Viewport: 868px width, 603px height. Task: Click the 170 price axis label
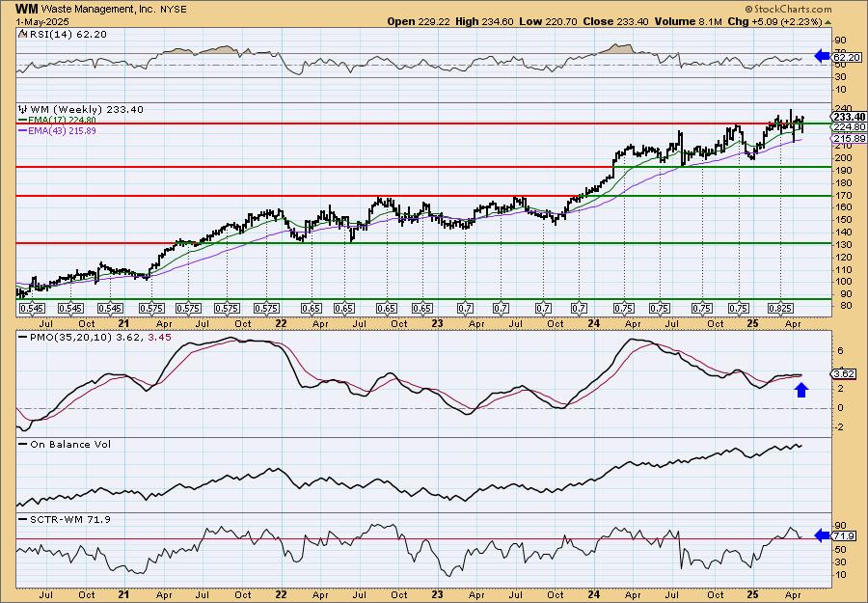click(x=844, y=195)
